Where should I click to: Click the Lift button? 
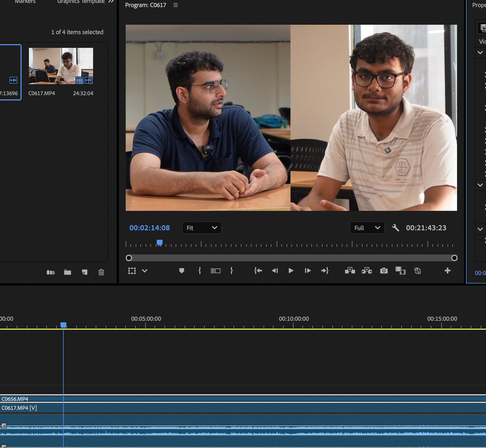click(350, 271)
